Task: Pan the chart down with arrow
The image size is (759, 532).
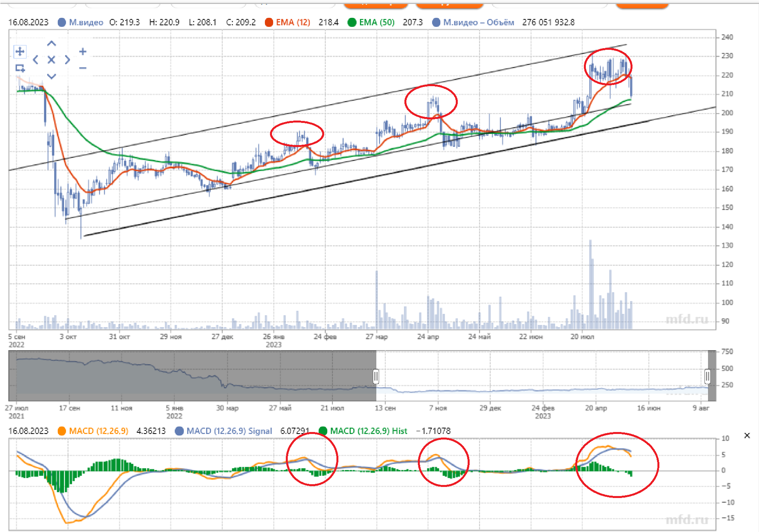Action: click(51, 76)
